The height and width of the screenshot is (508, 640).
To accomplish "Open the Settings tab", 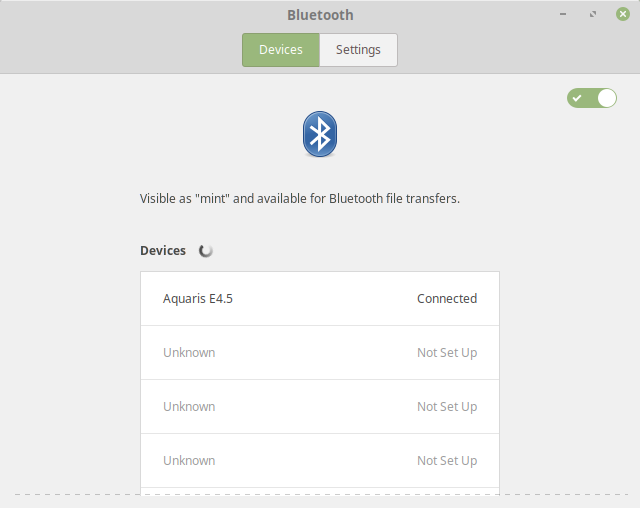I will pyautogui.click(x=358, y=50).
